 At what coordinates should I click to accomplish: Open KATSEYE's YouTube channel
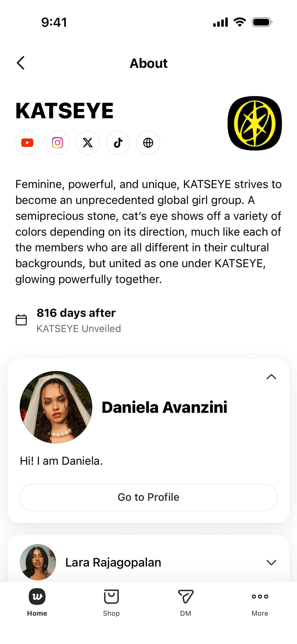click(27, 143)
